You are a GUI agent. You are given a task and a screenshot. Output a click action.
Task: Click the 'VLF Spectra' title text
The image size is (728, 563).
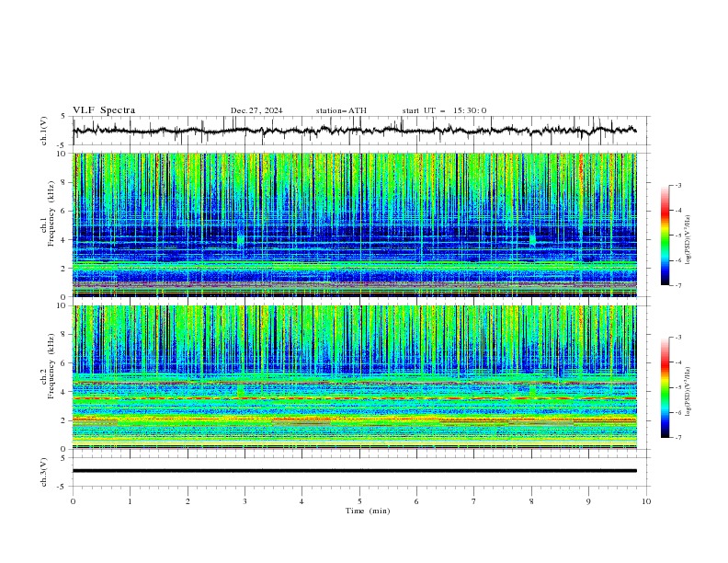104,110
